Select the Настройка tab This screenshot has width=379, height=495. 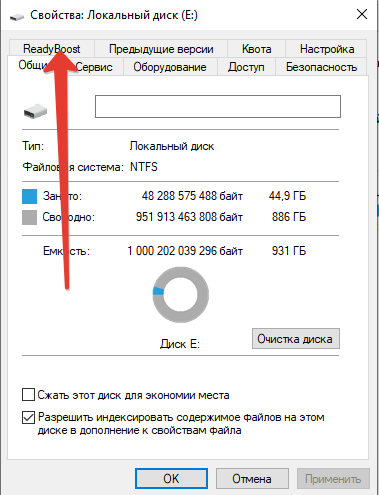point(327,49)
